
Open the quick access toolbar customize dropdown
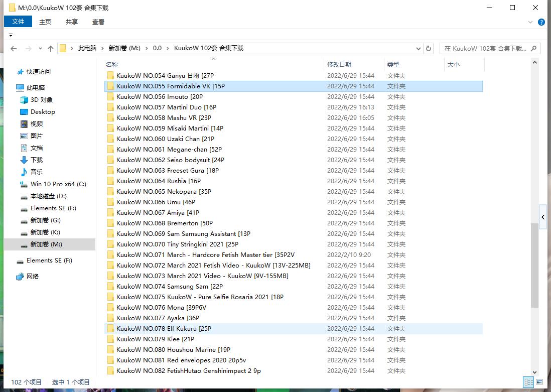(11, 35)
